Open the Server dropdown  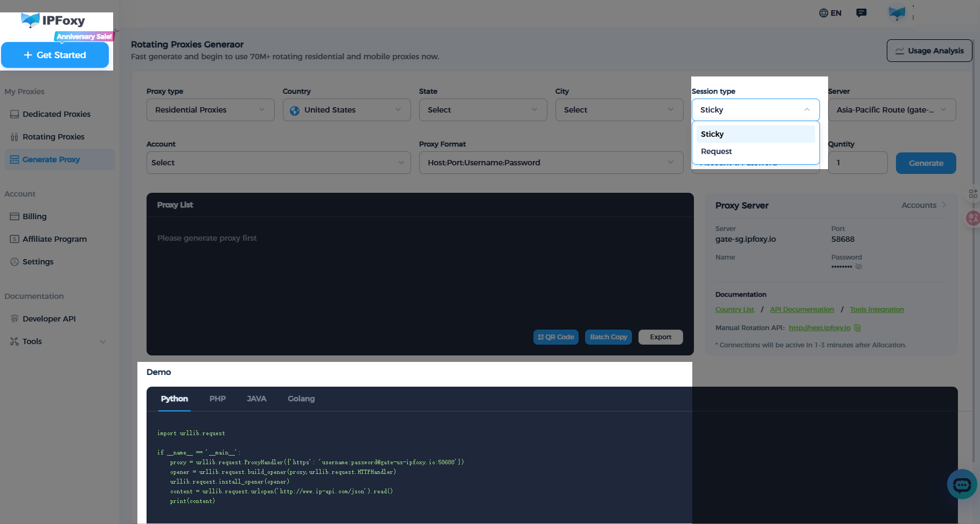click(x=892, y=110)
